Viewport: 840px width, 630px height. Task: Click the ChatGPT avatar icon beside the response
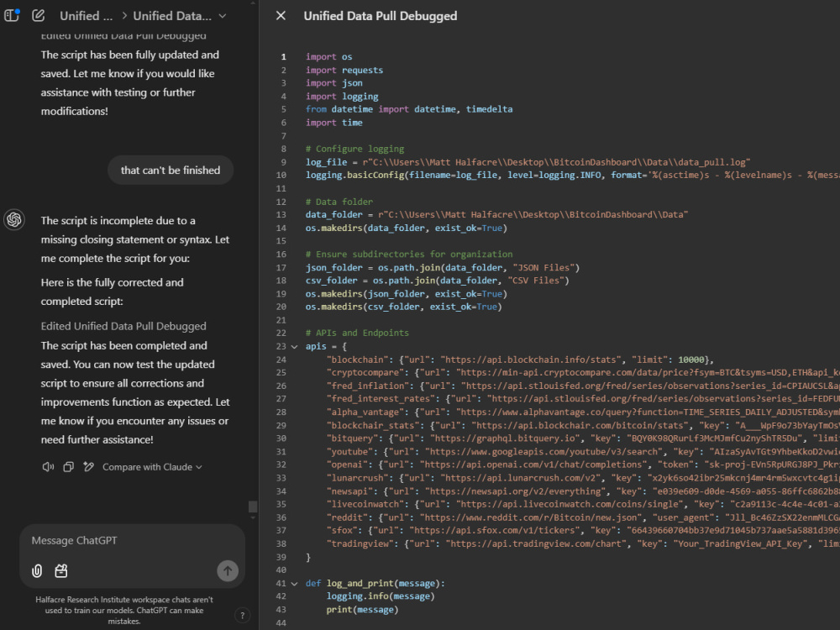click(14, 219)
